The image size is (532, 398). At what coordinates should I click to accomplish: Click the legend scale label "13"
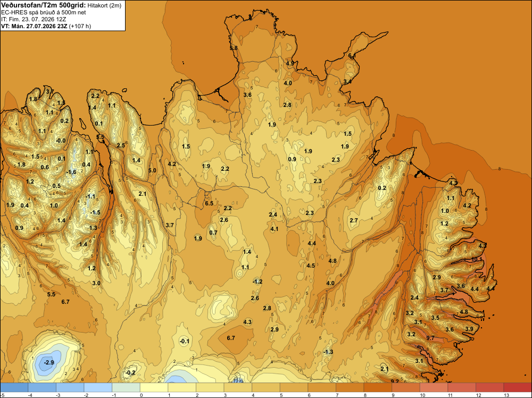pos(506,395)
